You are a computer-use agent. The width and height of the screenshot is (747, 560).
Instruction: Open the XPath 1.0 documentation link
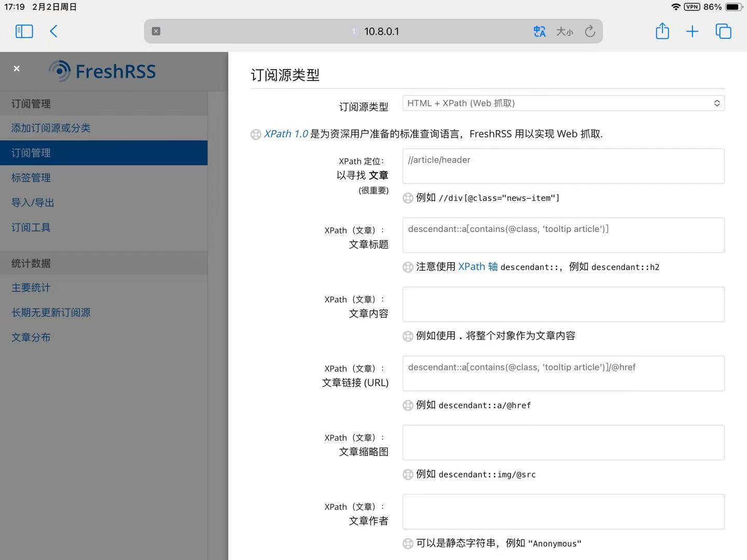point(286,133)
